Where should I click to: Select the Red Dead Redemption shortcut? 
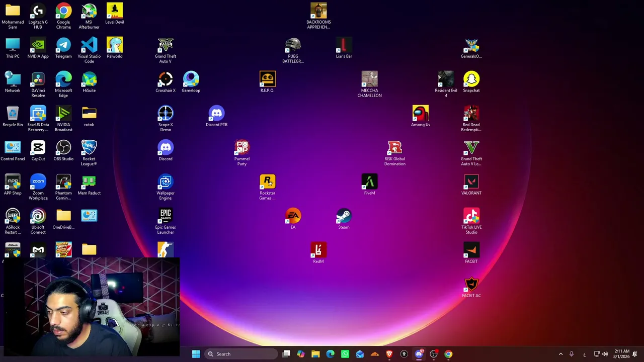[471, 119]
